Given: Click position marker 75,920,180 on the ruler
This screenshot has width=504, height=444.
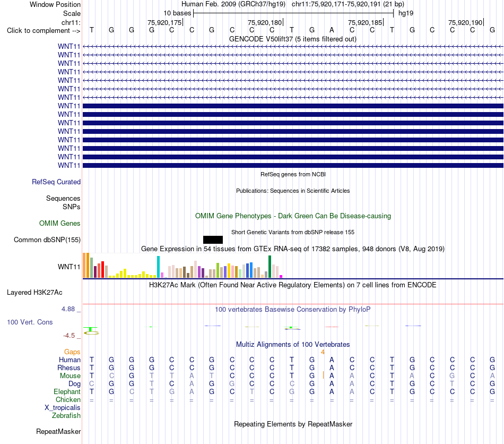Looking at the screenshot, I should (x=265, y=22).
